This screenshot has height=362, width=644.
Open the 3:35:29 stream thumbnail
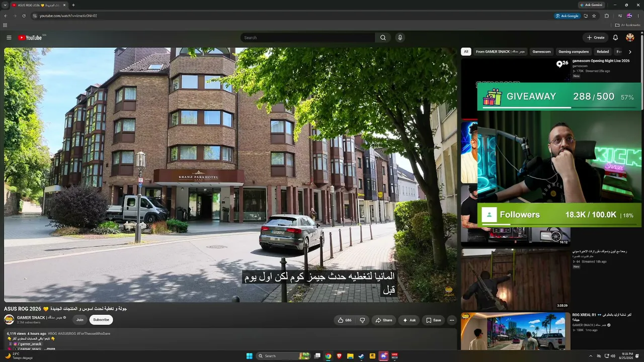(516, 279)
